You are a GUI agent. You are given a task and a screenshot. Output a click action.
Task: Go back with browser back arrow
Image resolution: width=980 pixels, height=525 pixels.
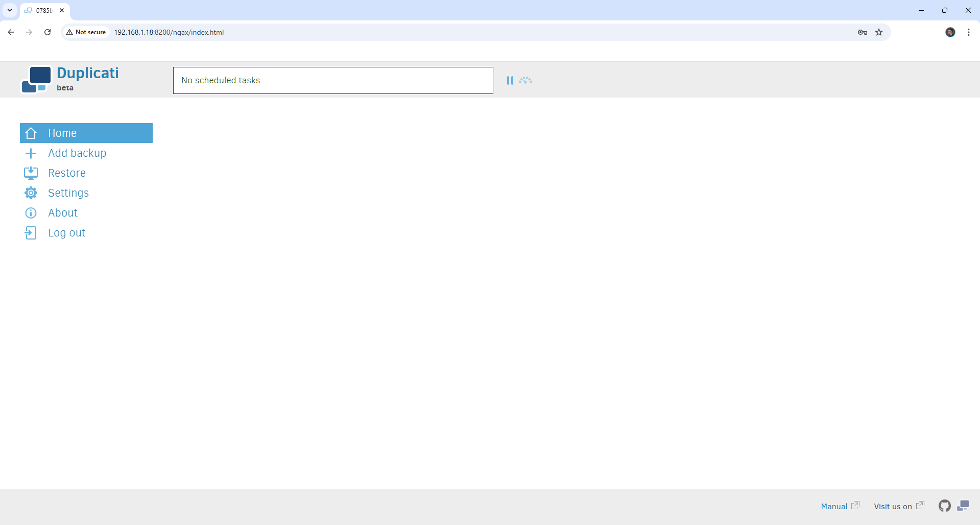pyautogui.click(x=11, y=32)
